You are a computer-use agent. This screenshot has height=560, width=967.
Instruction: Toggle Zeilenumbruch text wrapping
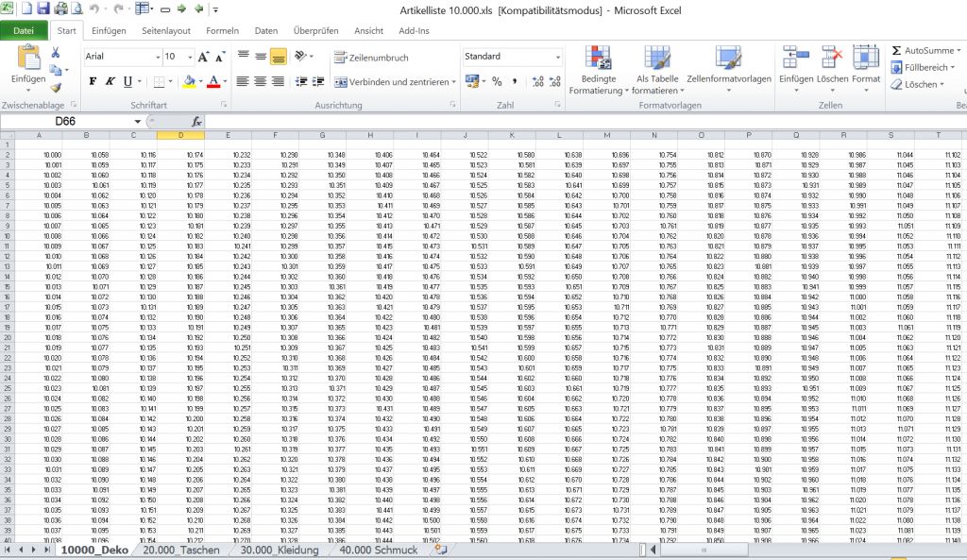(x=371, y=58)
